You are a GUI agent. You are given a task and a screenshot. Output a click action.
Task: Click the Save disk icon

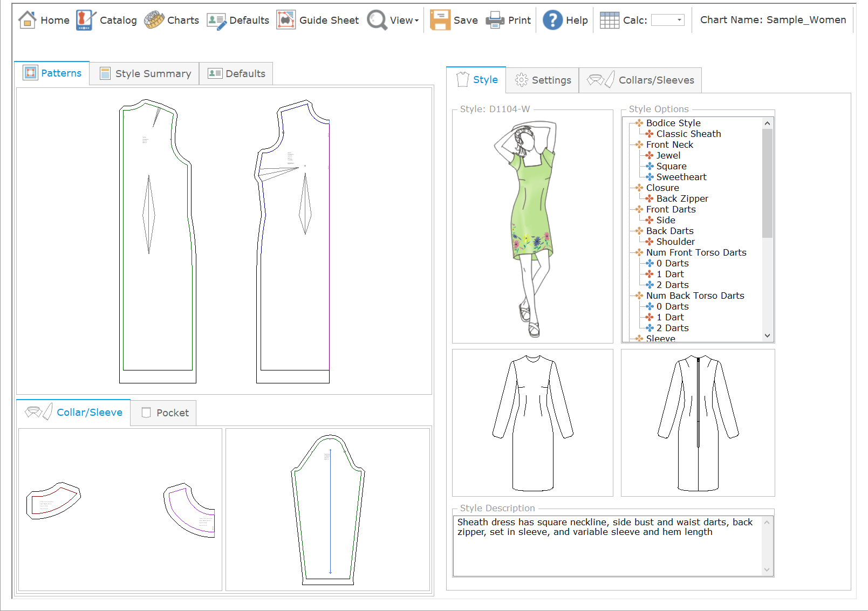[x=440, y=20]
